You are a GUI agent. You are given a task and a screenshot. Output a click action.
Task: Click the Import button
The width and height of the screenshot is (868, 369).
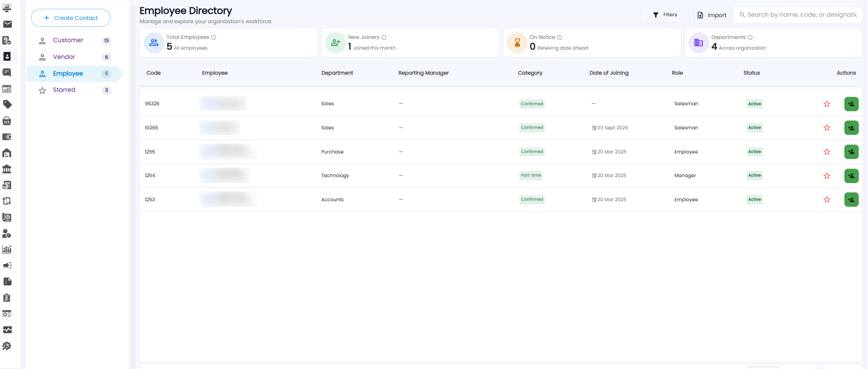(x=712, y=15)
